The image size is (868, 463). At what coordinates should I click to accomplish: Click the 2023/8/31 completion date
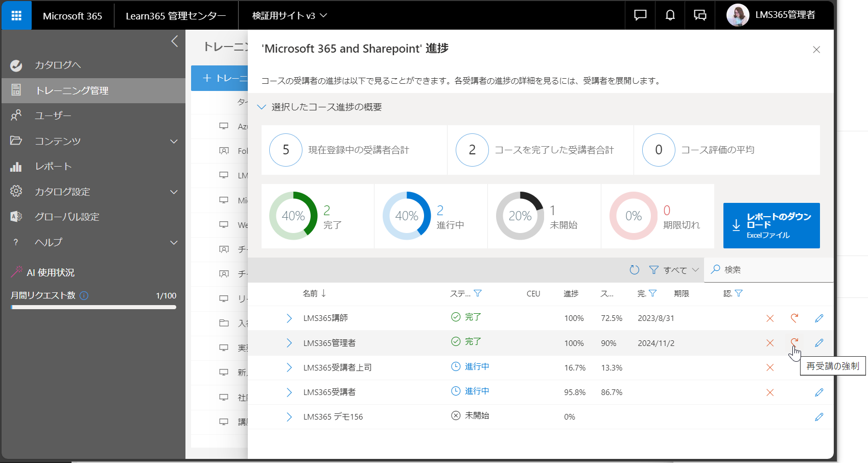(656, 318)
